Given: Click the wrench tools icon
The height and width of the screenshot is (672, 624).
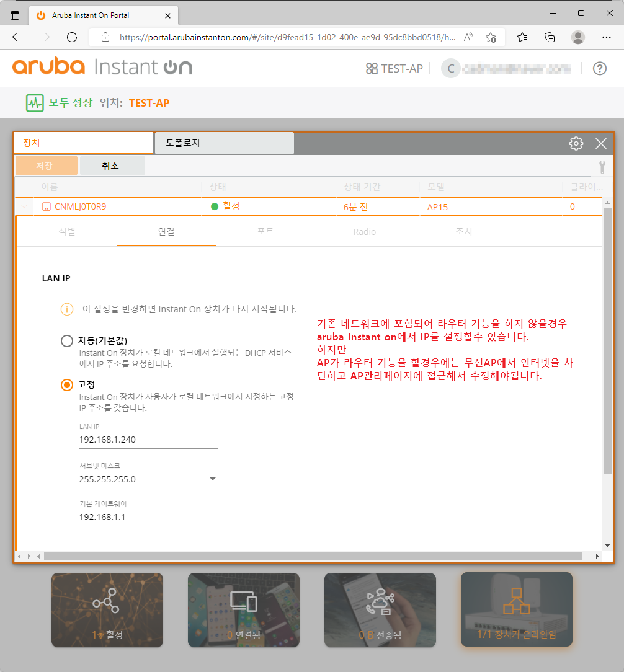Looking at the screenshot, I should (x=602, y=167).
